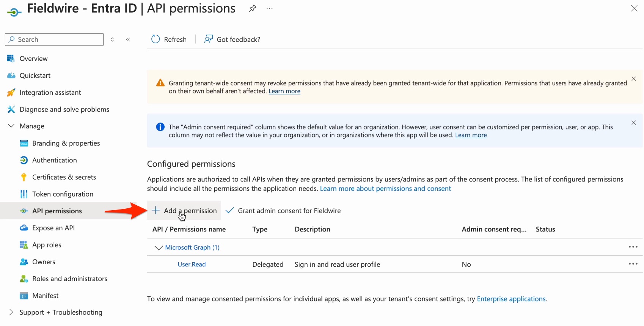Click the Expose an API cloud icon
The image size is (644, 326).
click(24, 228)
